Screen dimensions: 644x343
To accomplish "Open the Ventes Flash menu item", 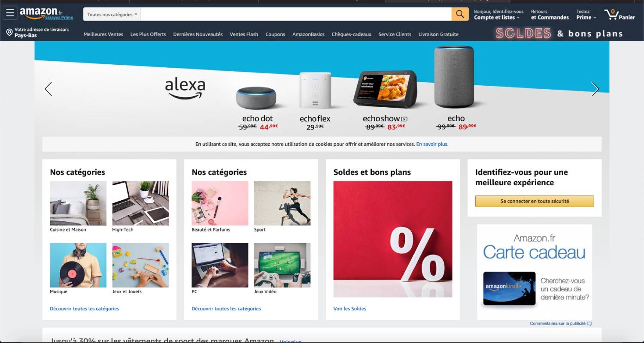I will tap(244, 34).
